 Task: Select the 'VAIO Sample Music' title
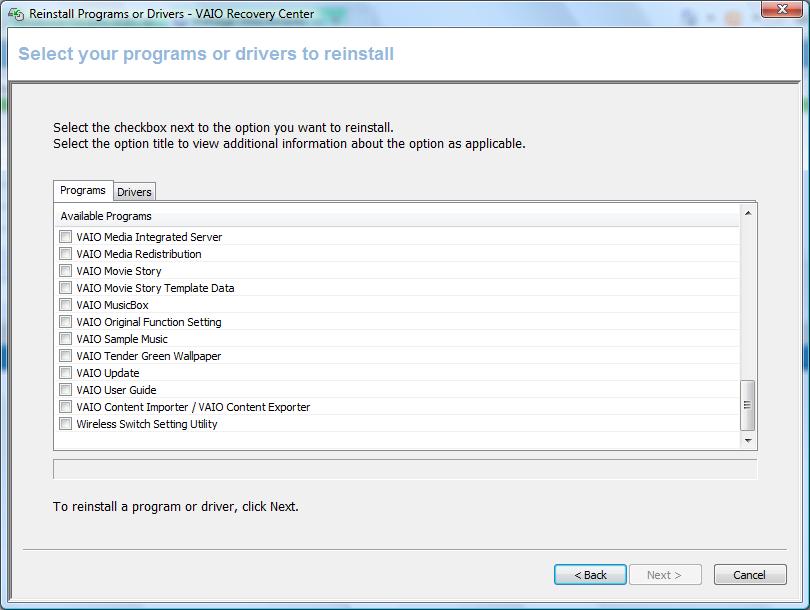pyautogui.click(x=122, y=339)
